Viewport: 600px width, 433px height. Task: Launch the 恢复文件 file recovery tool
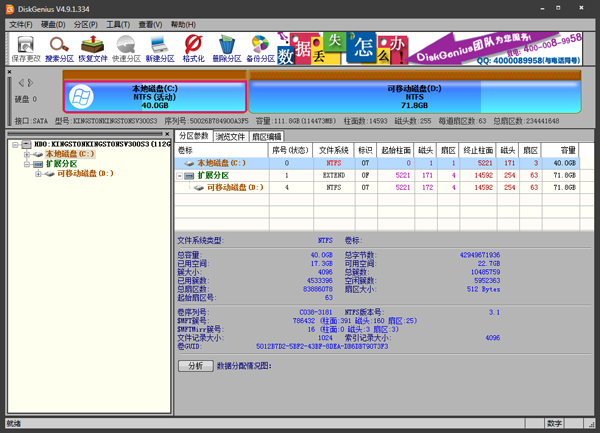93,49
